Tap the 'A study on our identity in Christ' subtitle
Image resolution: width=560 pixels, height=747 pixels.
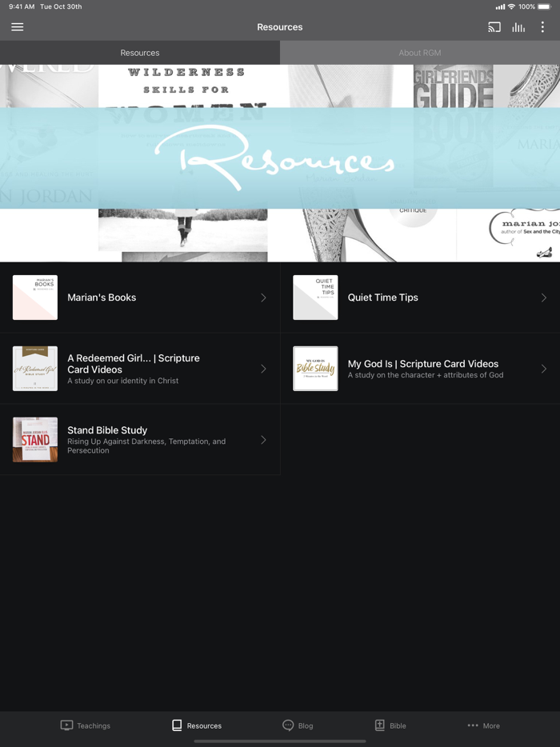[123, 381]
